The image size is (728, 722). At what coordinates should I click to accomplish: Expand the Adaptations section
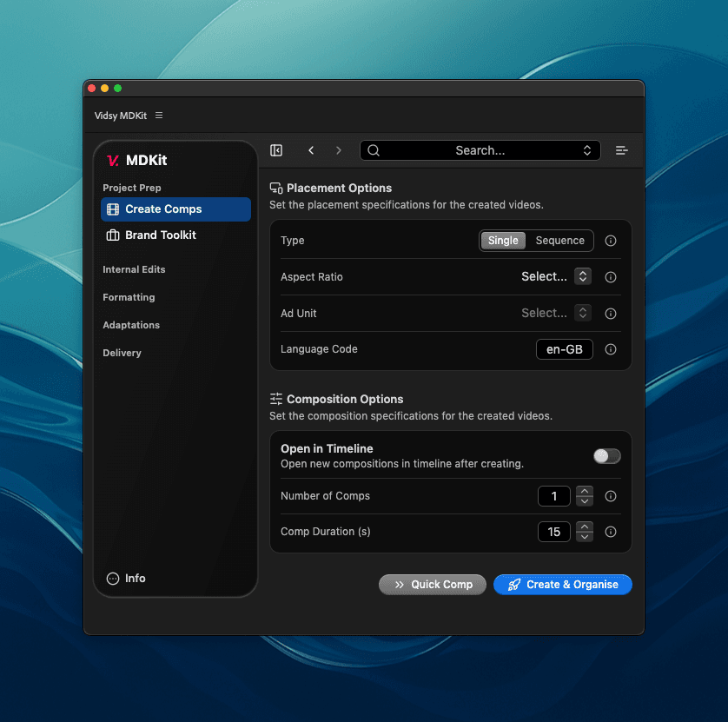(131, 326)
